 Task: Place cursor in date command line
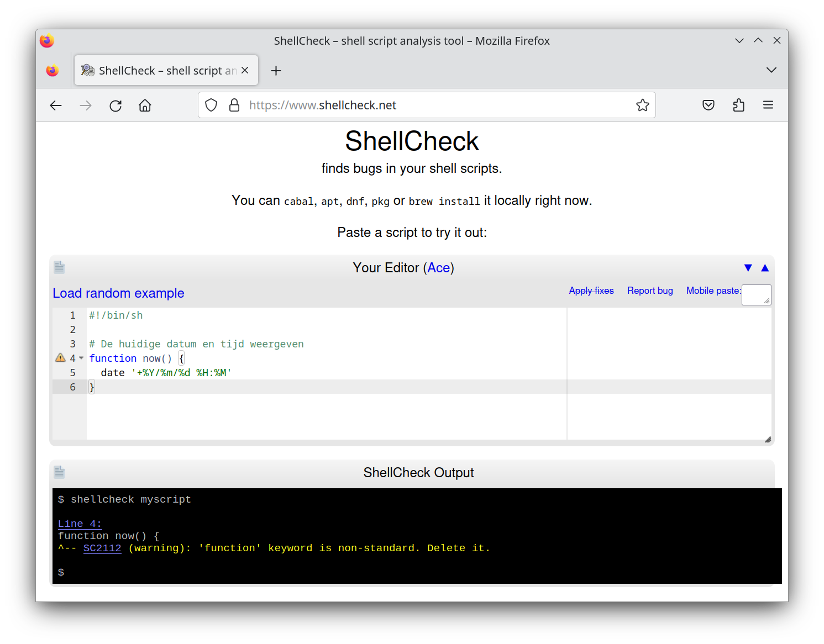click(166, 373)
